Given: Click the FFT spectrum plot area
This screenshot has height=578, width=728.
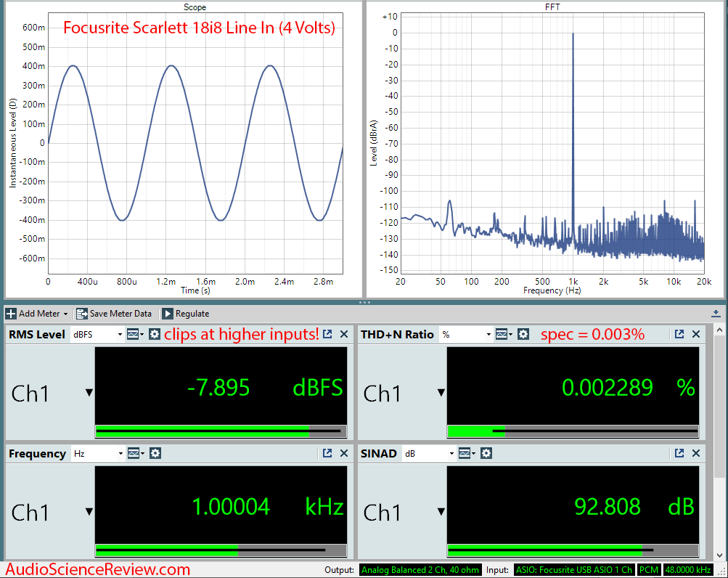Looking at the screenshot, I should [x=552, y=143].
